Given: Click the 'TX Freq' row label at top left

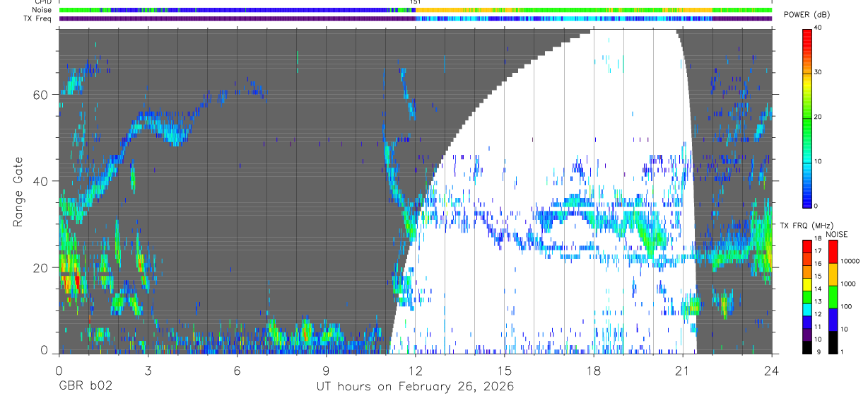Looking at the screenshot, I should pos(38,18).
